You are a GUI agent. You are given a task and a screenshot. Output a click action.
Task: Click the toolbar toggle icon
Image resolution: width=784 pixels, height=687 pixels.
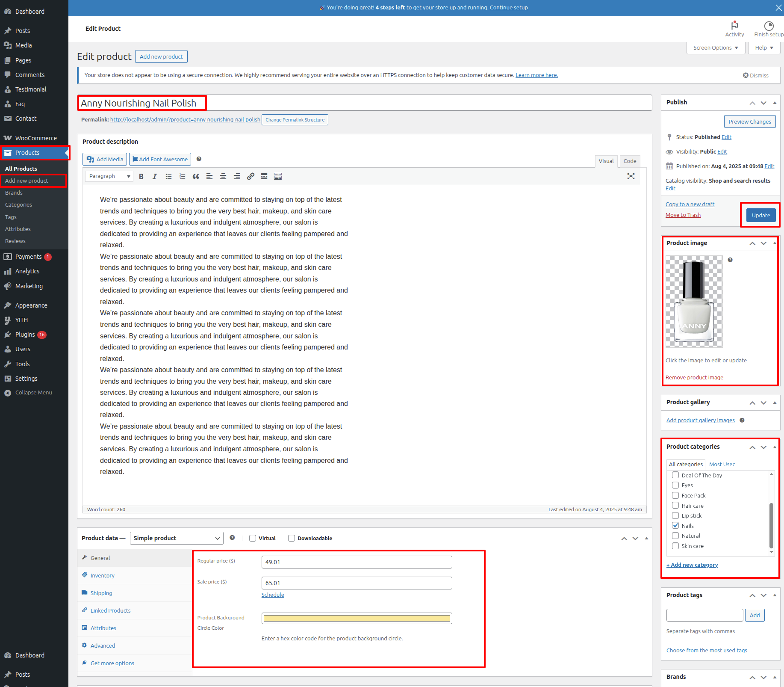[x=278, y=176]
